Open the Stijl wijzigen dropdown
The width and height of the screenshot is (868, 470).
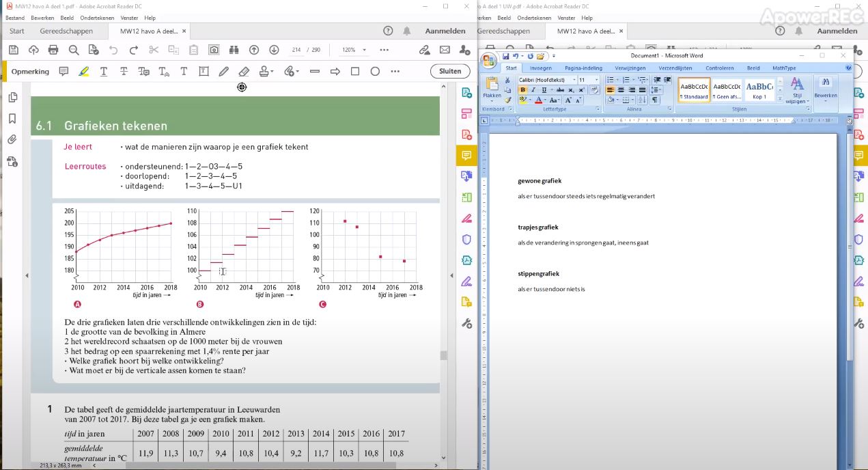coord(797,89)
